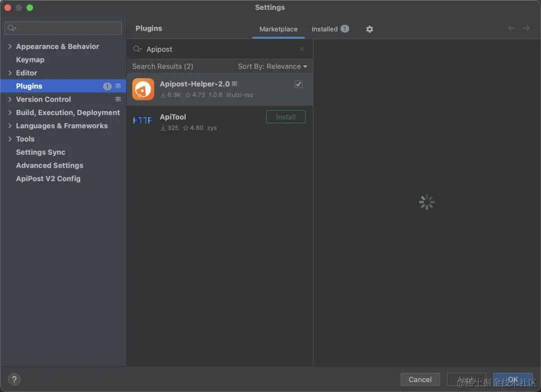The image size is (541, 392).
Task: Clear the Apipost plugin search text
Action: [x=302, y=49]
